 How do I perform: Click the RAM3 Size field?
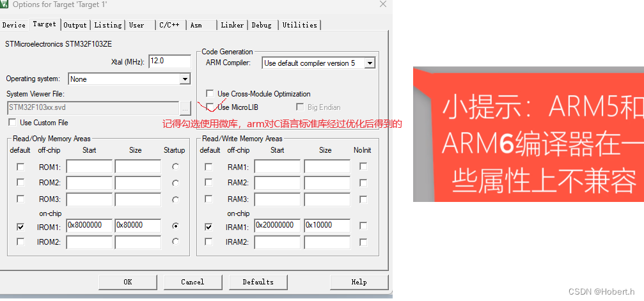(x=327, y=199)
